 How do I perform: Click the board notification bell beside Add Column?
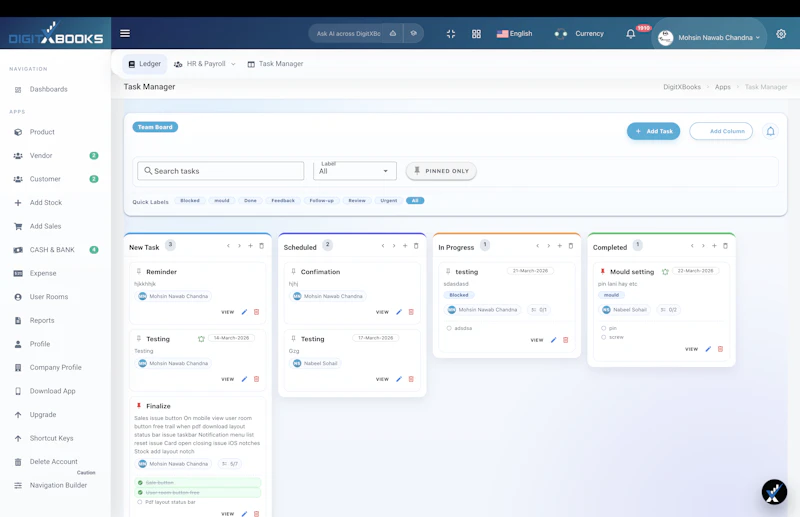point(770,131)
